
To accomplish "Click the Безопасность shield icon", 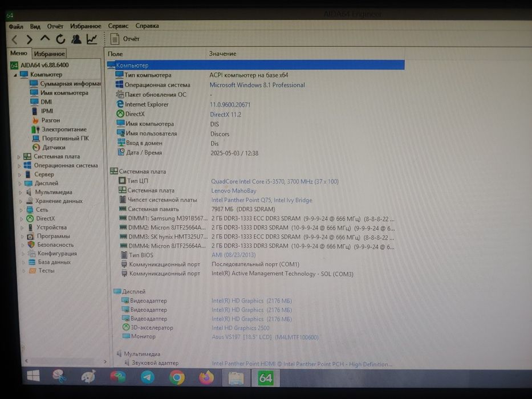I will (x=31, y=245).
